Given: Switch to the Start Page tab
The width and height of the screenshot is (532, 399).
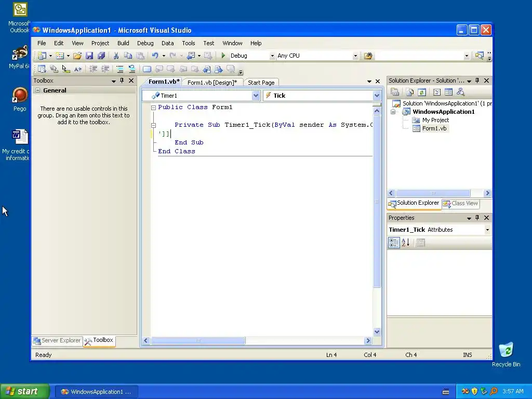Looking at the screenshot, I should [261, 83].
